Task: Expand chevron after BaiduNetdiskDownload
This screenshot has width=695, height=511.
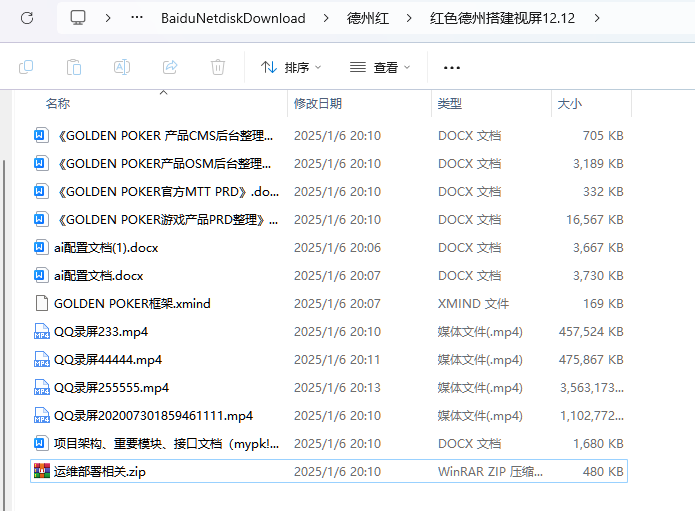Action: click(x=326, y=18)
